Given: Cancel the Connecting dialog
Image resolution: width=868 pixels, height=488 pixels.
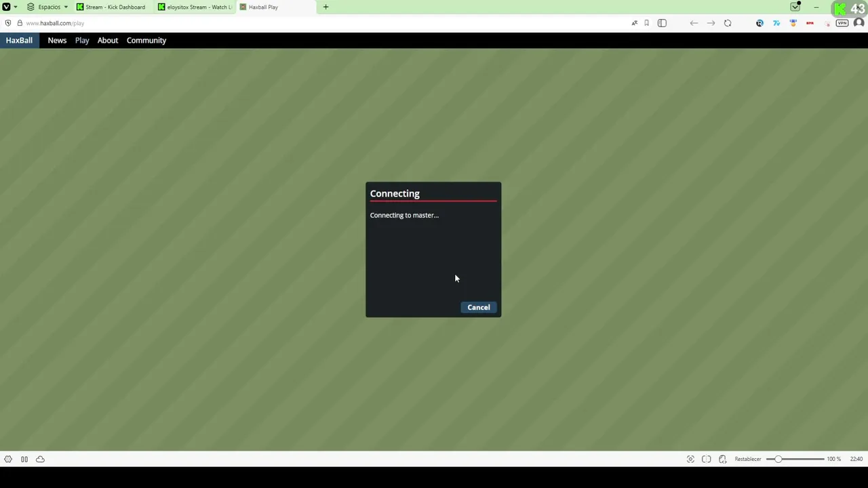Looking at the screenshot, I should click(479, 308).
